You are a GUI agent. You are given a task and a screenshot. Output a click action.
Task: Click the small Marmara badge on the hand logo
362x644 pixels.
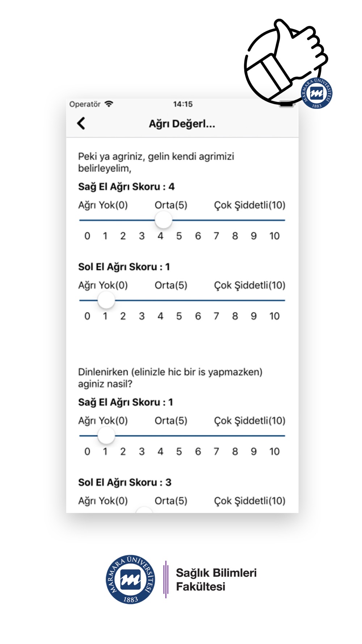click(x=316, y=93)
